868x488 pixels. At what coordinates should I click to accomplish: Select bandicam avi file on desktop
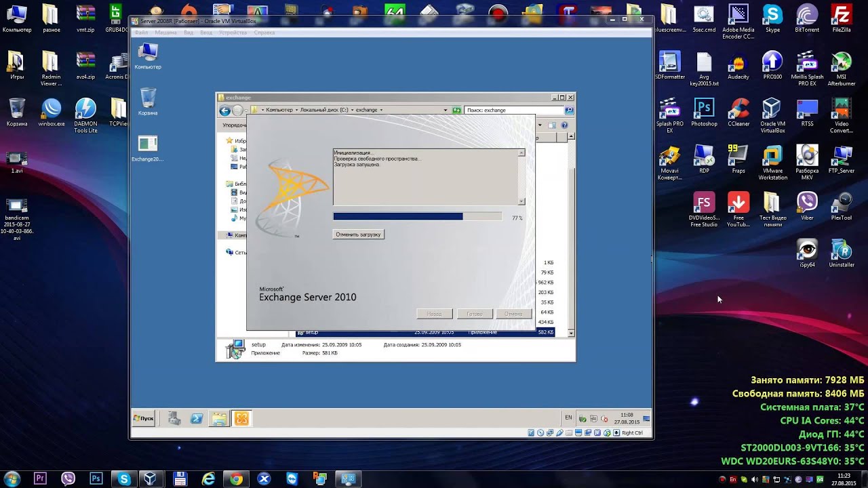click(17, 219)
